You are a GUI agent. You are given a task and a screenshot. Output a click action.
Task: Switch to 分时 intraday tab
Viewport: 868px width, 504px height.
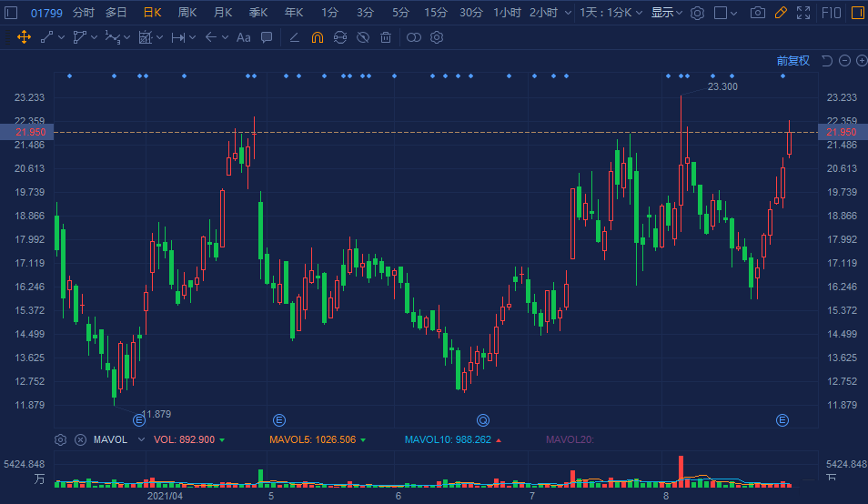point(84,13)
